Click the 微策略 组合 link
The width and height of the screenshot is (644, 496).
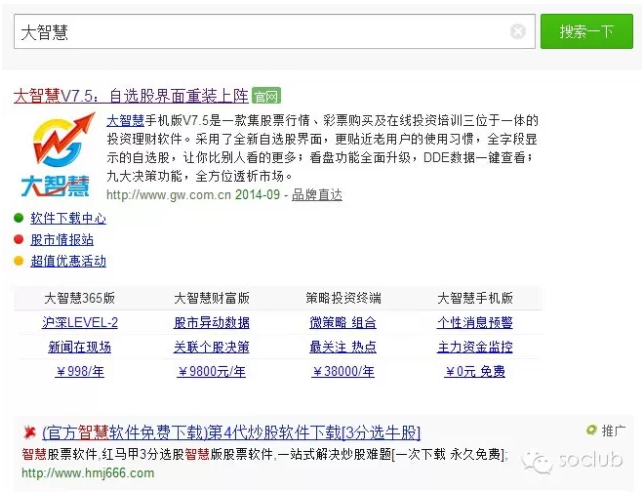click(343, 322)
